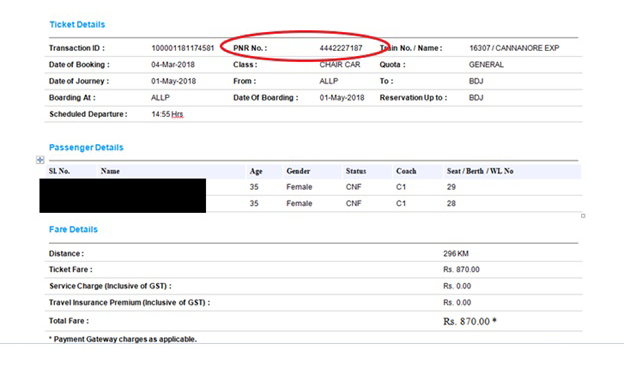Click the booking date 04-Mar-2018

pos(173,65)
